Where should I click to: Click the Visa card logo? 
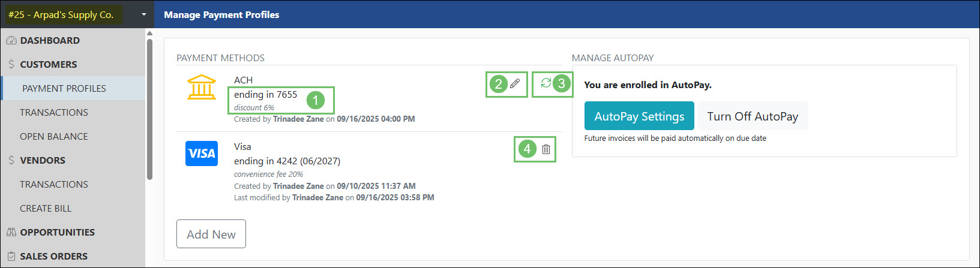click(202, 153)
